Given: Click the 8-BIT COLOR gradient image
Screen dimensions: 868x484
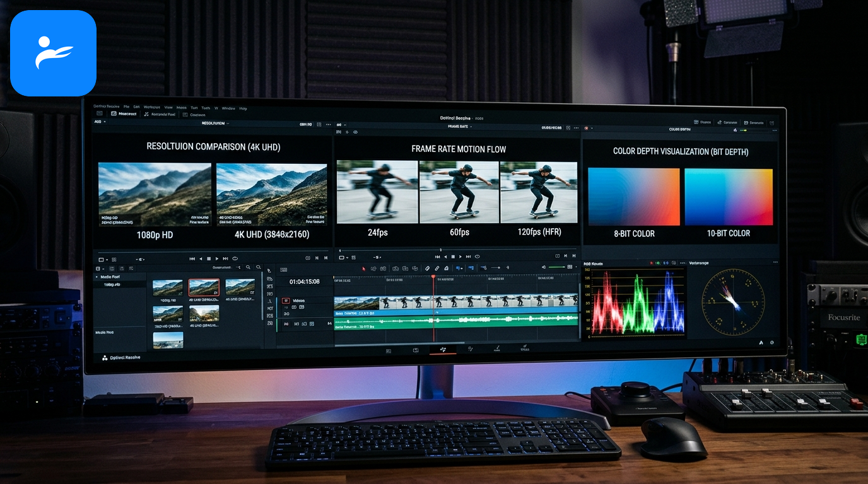Looking at the screenshot, I should tap(634, 197).
